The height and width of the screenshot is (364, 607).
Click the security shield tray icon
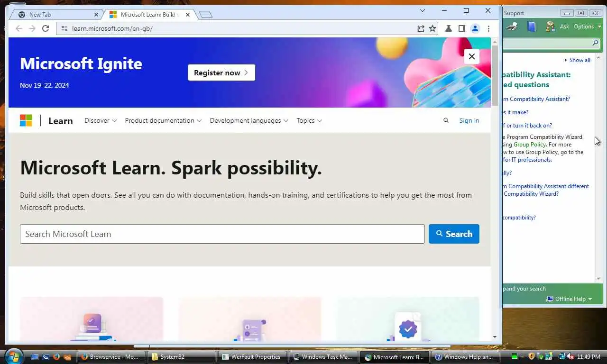pos(532,356)
